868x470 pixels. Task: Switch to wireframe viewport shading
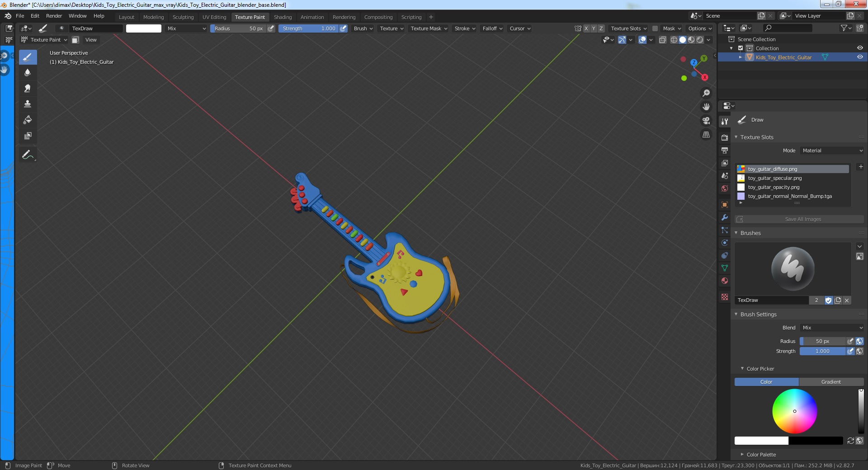[674, 40]
